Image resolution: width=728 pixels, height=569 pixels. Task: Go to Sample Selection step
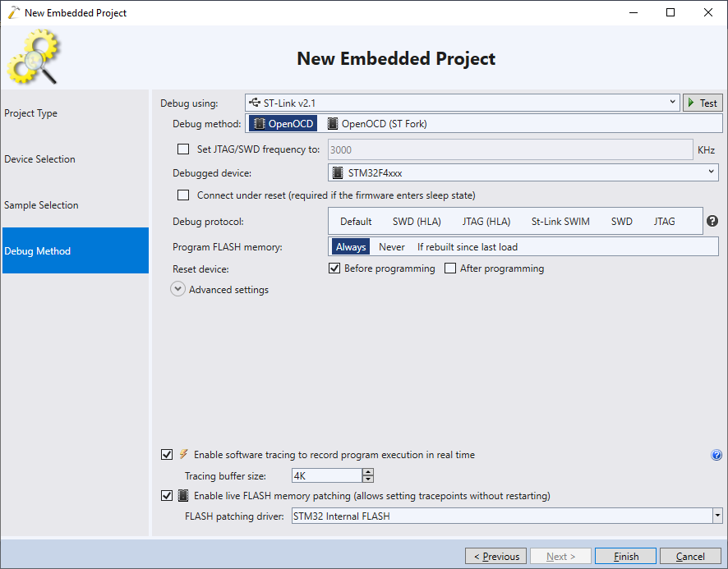pyautogui.click(x=76, y=204)
